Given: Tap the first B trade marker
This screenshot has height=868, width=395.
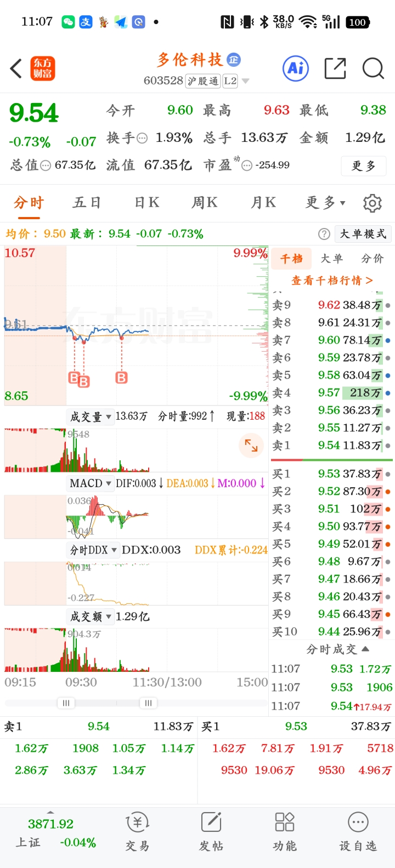Looking at the screenshot, I should (x=74, y=378).
